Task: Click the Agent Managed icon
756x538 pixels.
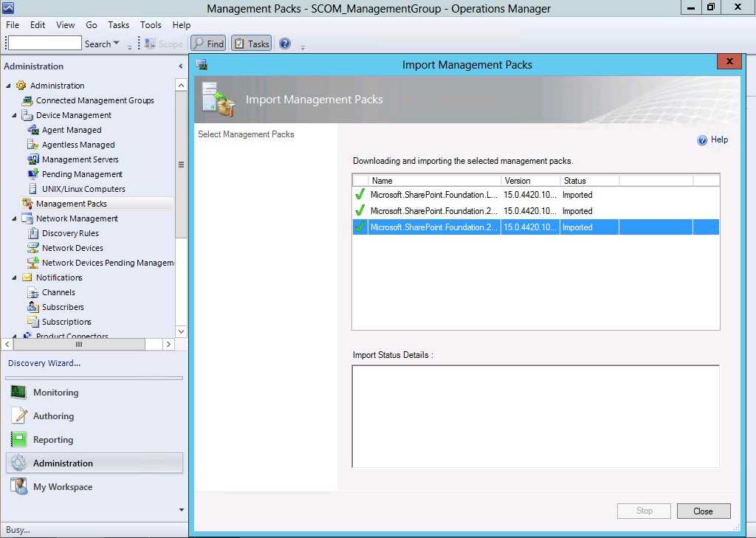Action: (32, 130)
